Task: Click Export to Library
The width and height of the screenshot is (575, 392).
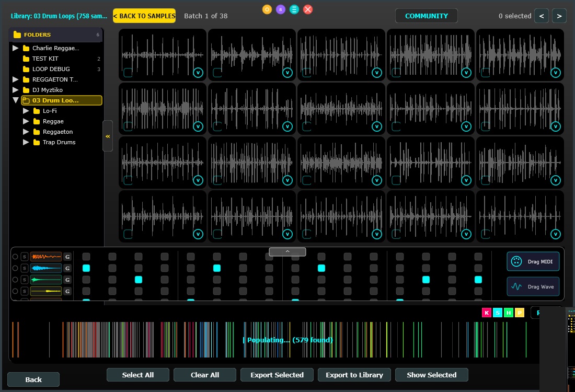Action: (x=354, y=375)
